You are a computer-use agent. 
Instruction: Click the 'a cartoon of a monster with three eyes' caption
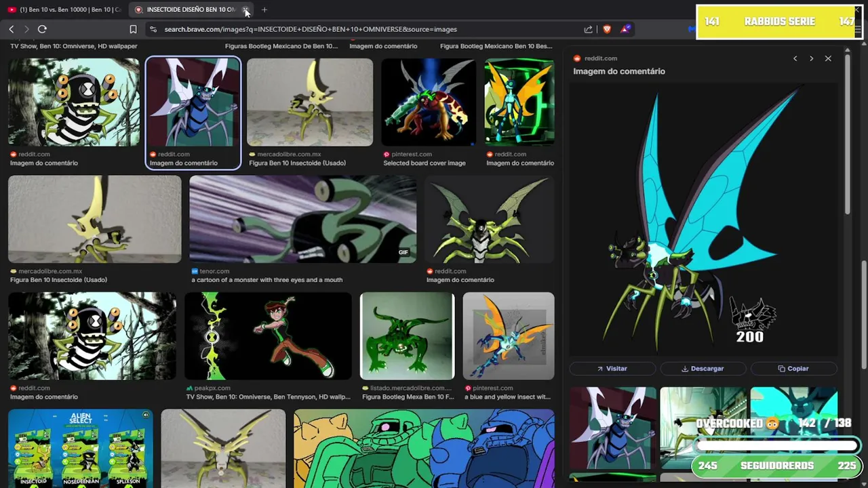point(267,280)
